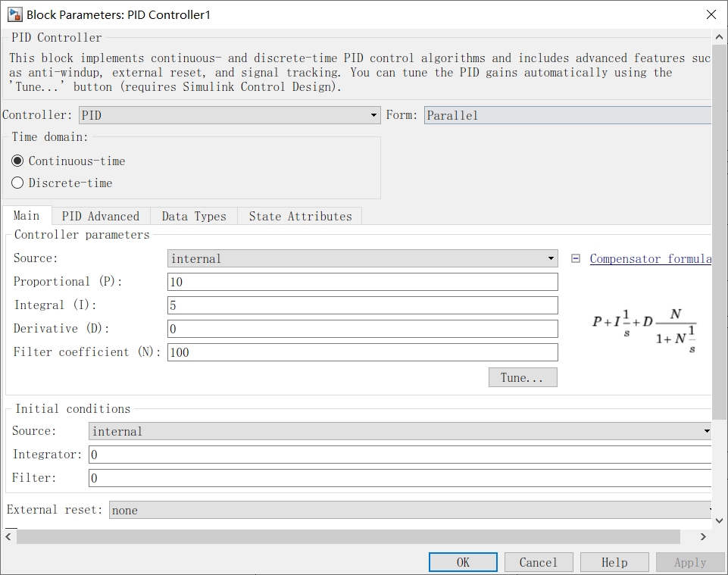Screen dimensions: 728x575
Task: Click the Filter coefficient (N) field
Action: tap(362, 352)
